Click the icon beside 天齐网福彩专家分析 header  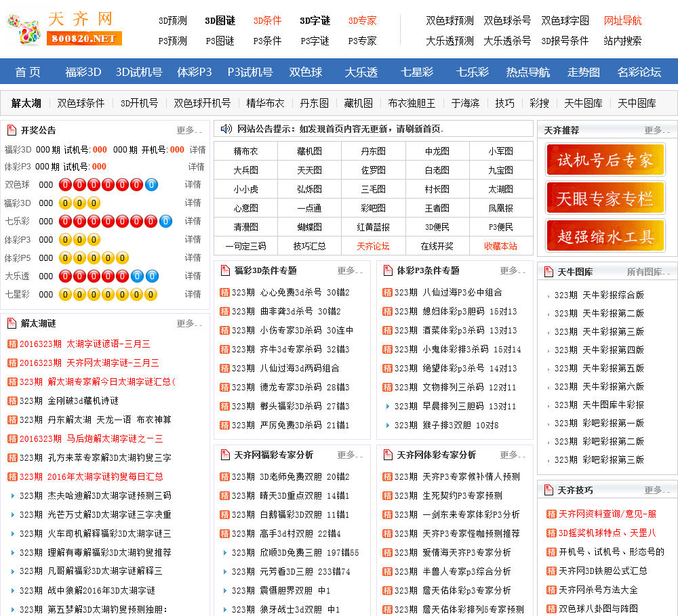(x=224, y=454)
